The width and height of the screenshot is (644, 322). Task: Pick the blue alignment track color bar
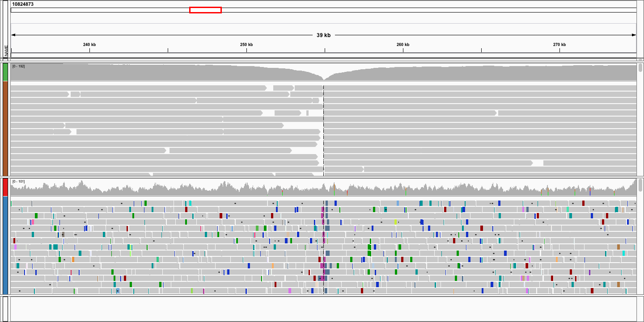coord(5,245)
